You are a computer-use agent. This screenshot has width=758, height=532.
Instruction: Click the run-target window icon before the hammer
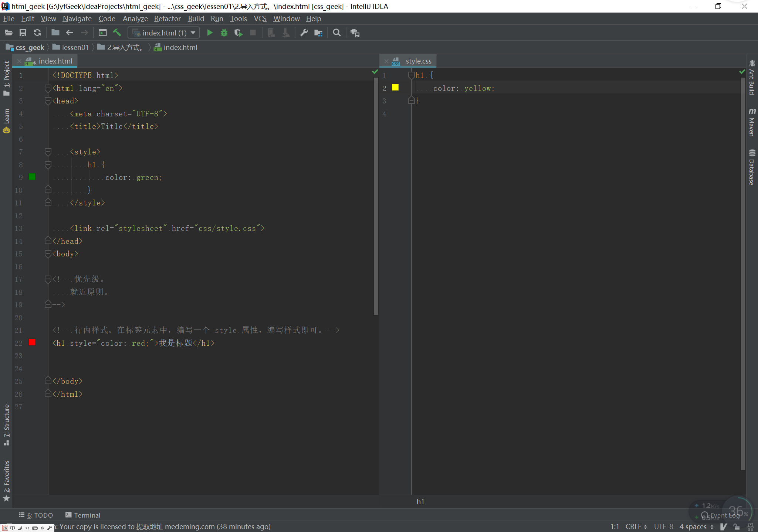click(x=103, y=33)
